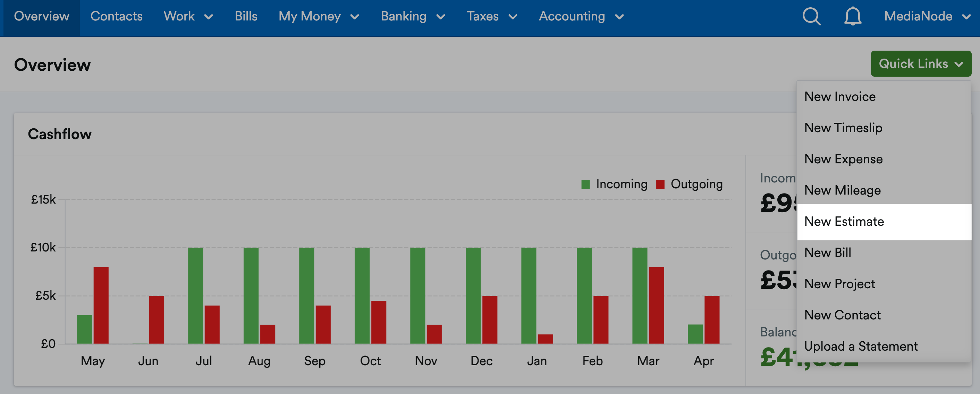Image resolution: width=980 pixels, height=394 pixels.
Task: Expand the My Money dropdown
Action: pos(319,16)
